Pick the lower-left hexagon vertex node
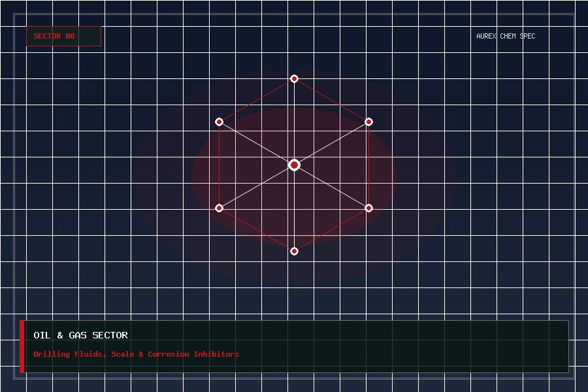Screen dimensions: 588x392 pyautogui.click(x=220, y=208)
